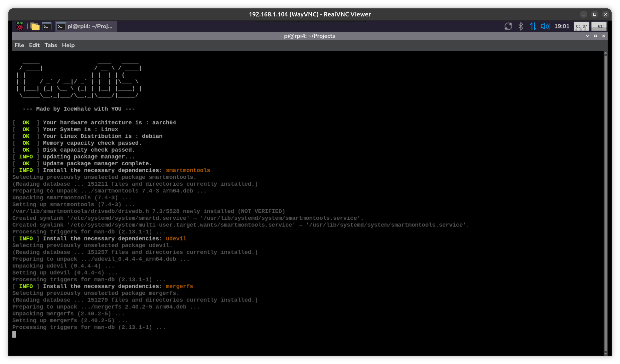This screenshot has width=620, height=364.
Task: Open the Help menu
Action: tap(68, 45)
